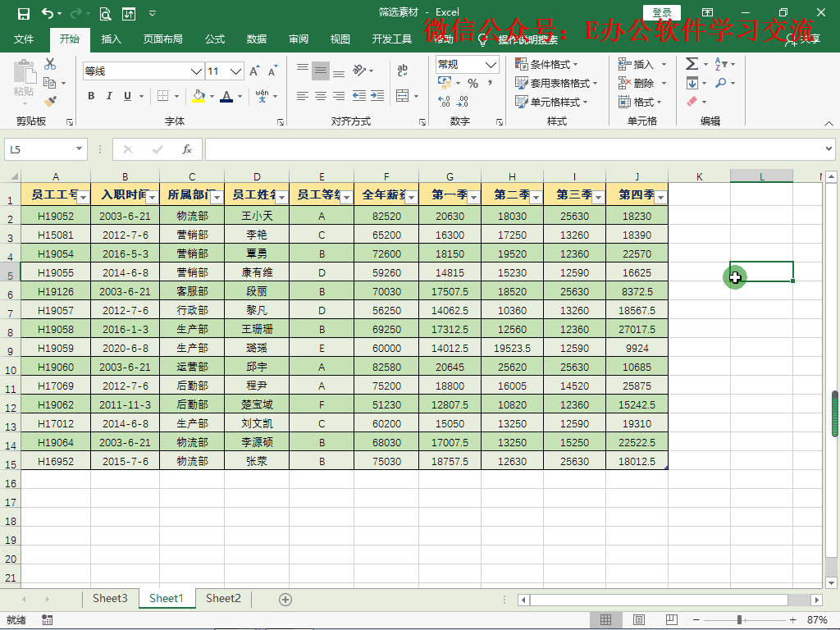840x630 pixels.
Task: Click the zoom slider handle
Action: click(x=739, y=620)
